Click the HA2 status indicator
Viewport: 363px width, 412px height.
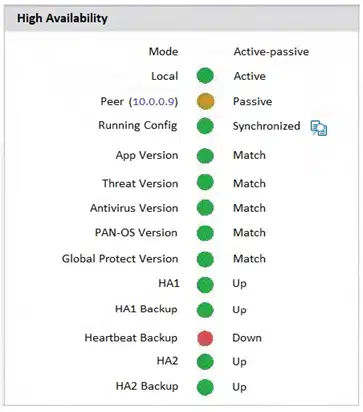point(205,362)
